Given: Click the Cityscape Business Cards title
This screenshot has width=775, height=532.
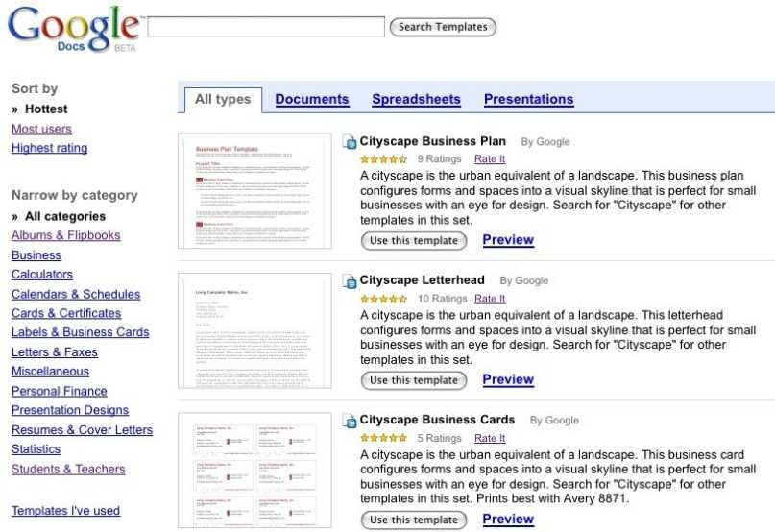Looking at the screenshot, I should [437, 420].
